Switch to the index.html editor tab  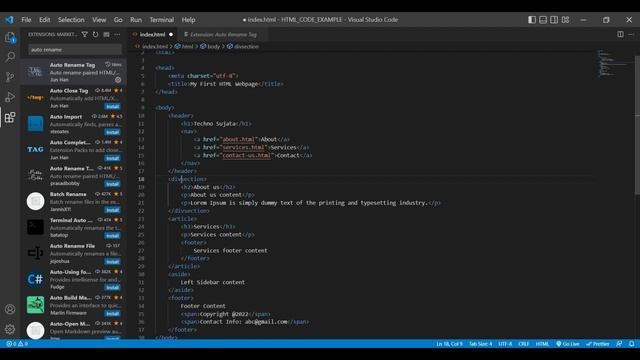[x=152, y=34]
